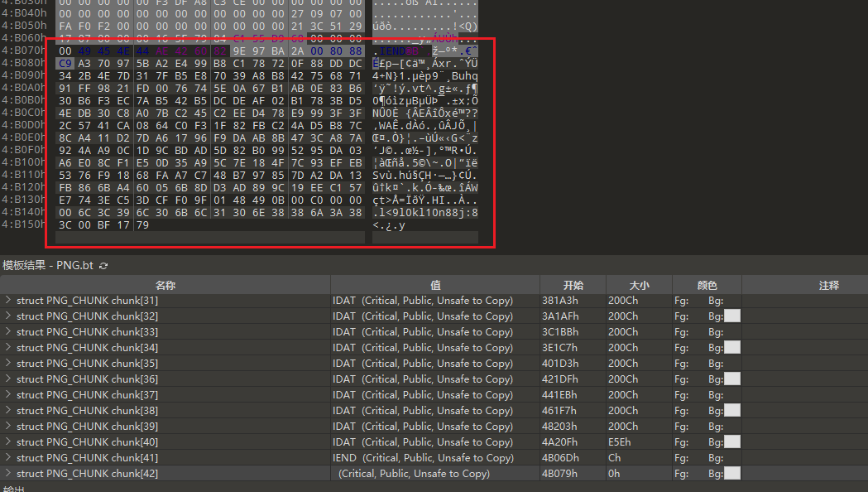The height and width of the screenshot is (492, 868).
Task: Sort by the 开始 column header
Action: 573,285
